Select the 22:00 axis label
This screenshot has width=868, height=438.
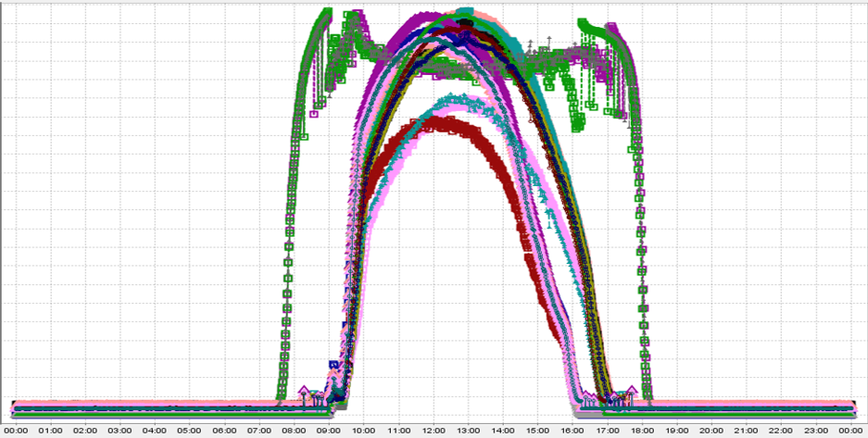(781, 431)
